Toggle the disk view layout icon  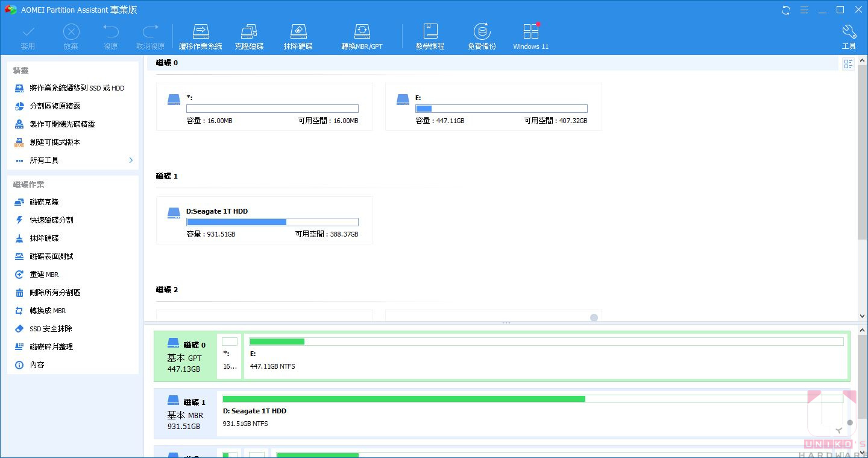(x=848, y=64)
